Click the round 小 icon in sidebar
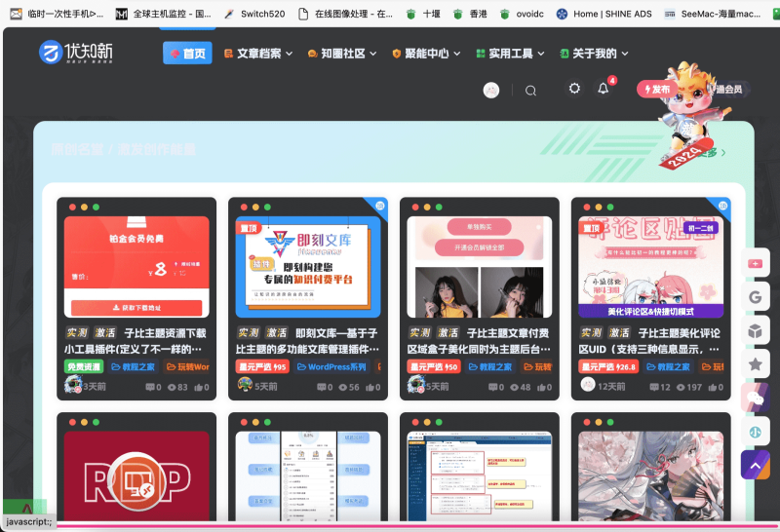Viewport: 780px width, 532px height. [x=755, y=432]
